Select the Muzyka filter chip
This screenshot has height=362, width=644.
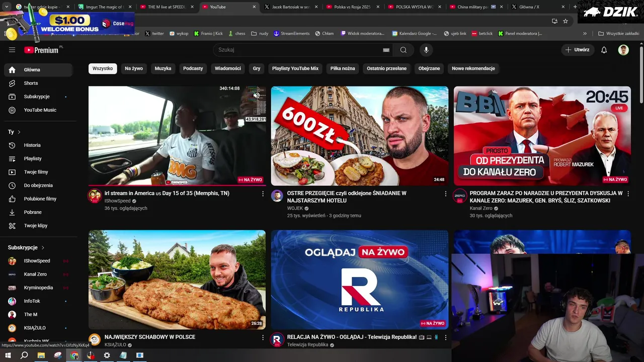point(163,68)
